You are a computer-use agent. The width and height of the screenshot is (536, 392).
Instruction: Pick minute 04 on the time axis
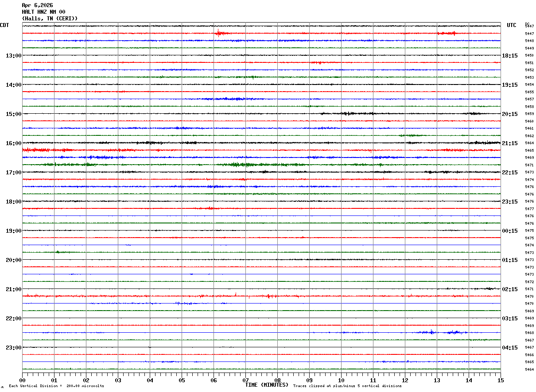click(150, 380)
